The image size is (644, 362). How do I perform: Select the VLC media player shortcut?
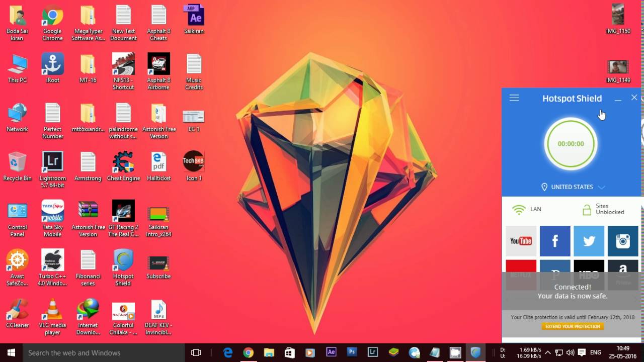(x=52, y=317)
